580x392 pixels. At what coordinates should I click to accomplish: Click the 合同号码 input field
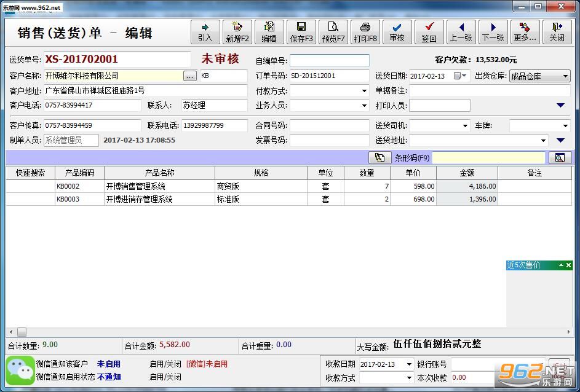[x=330, y=125]
